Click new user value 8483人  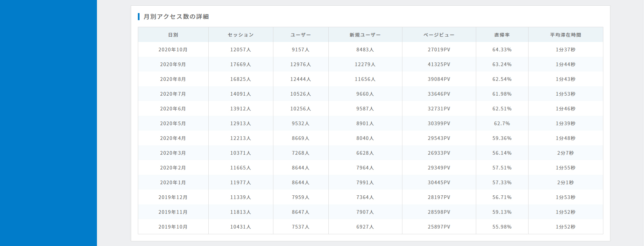(365, 50)
